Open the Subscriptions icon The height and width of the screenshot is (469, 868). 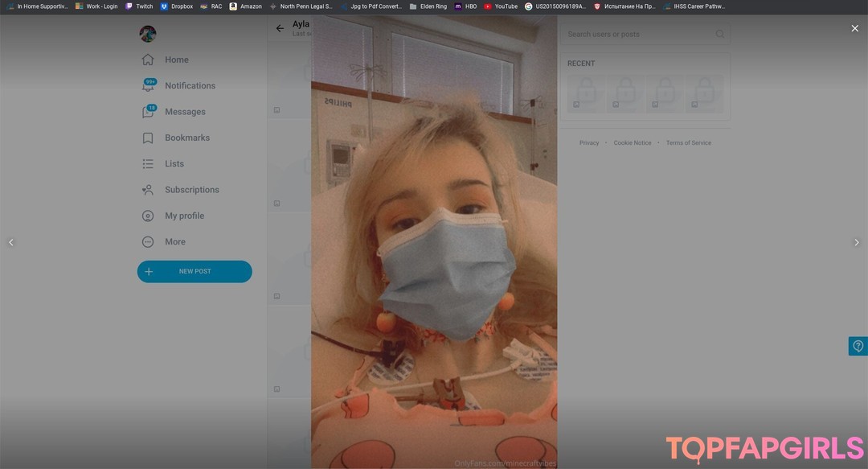(x=148, y=190)
